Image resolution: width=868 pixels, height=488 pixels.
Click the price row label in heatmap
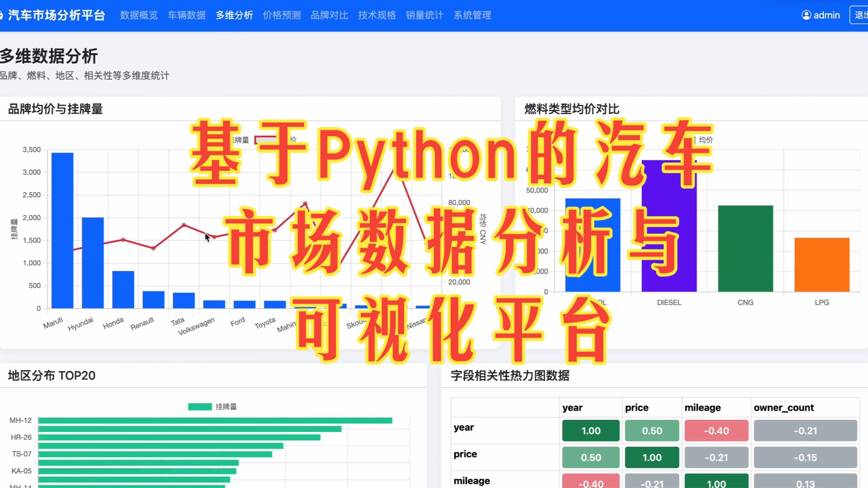[x=465, y=454]
